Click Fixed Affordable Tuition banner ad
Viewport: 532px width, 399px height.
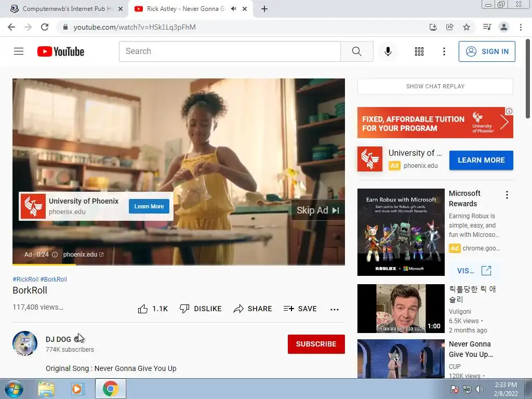(x=435, y=123)
